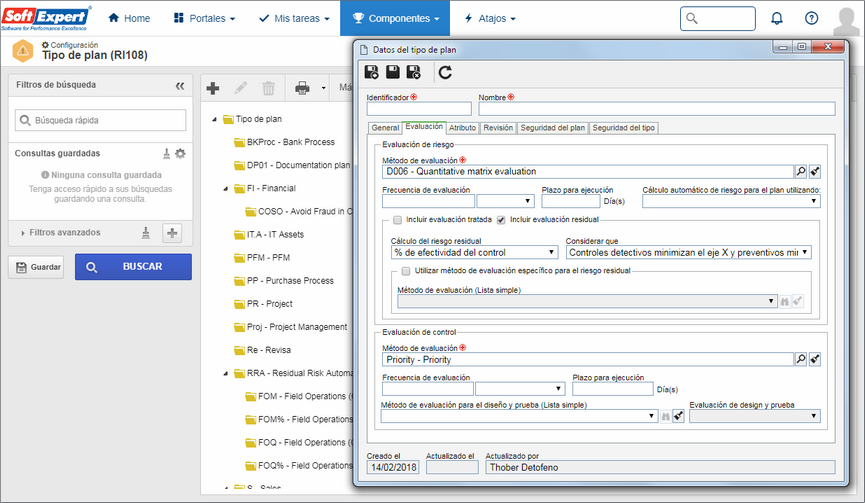Click clear icon next to design and test method
Screen dimensions: 865x503
pos(679,416)
